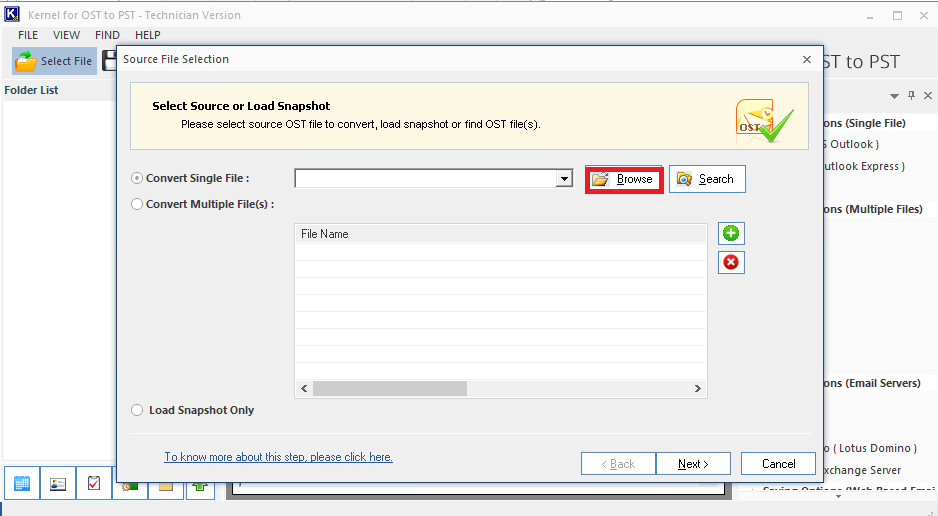Viewport: 938px width, 516px height.
Task: Select the Convert Single File radio button
Action: [137, 178]
